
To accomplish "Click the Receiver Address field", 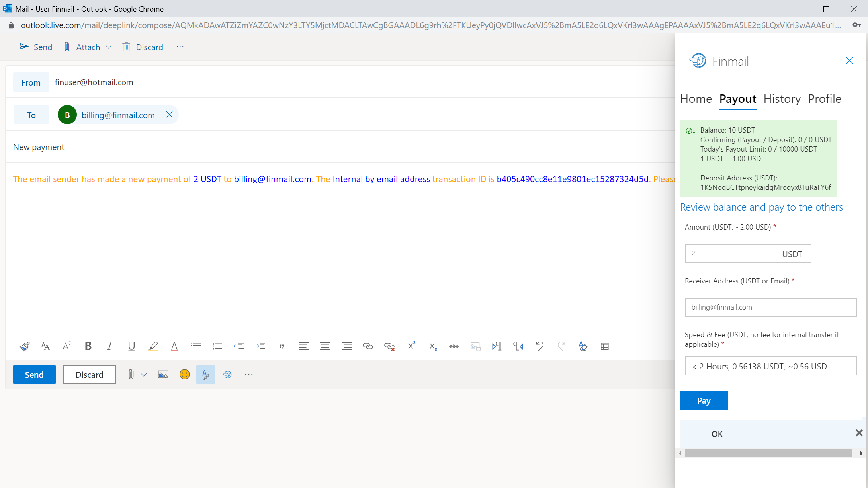I will 770,307.
